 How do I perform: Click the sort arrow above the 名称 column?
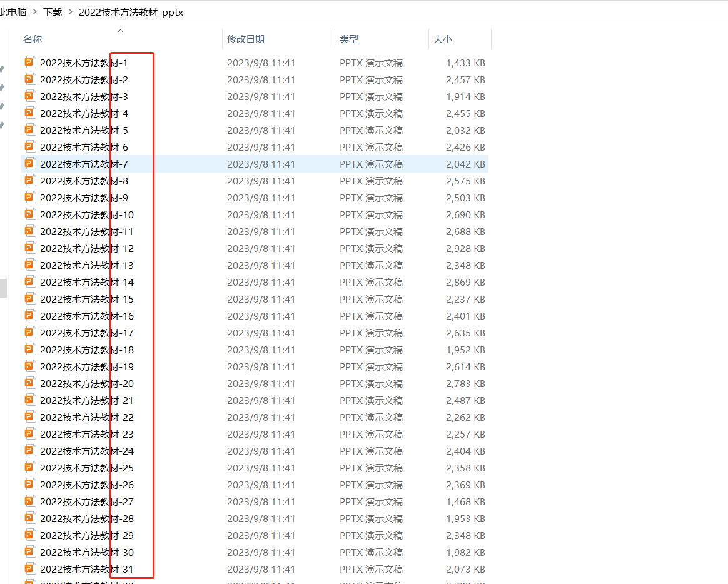pyautogui.click(x=121, y=31)
